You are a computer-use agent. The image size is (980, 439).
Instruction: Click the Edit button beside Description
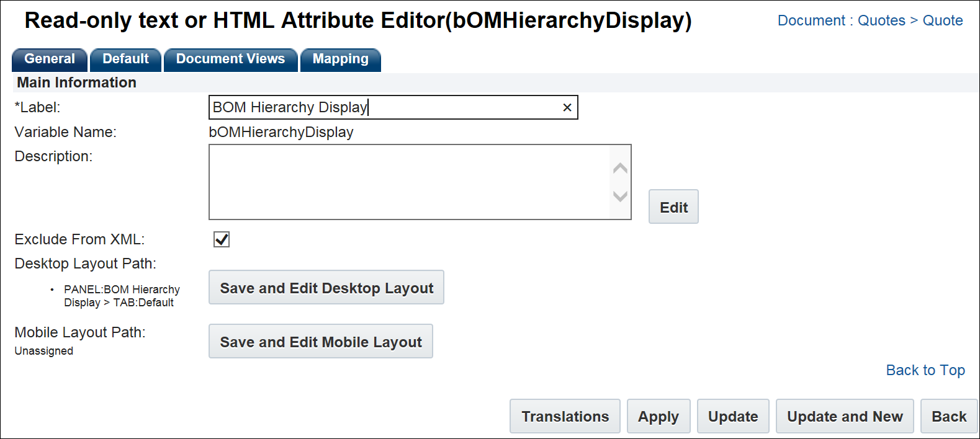coord(673,207)
